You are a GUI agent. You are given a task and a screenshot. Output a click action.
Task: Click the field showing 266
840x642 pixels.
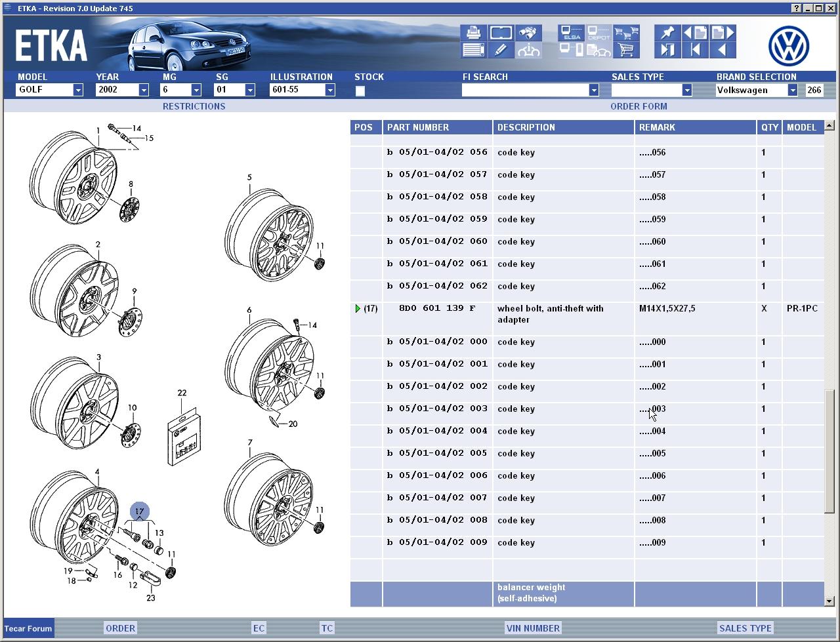814,90
